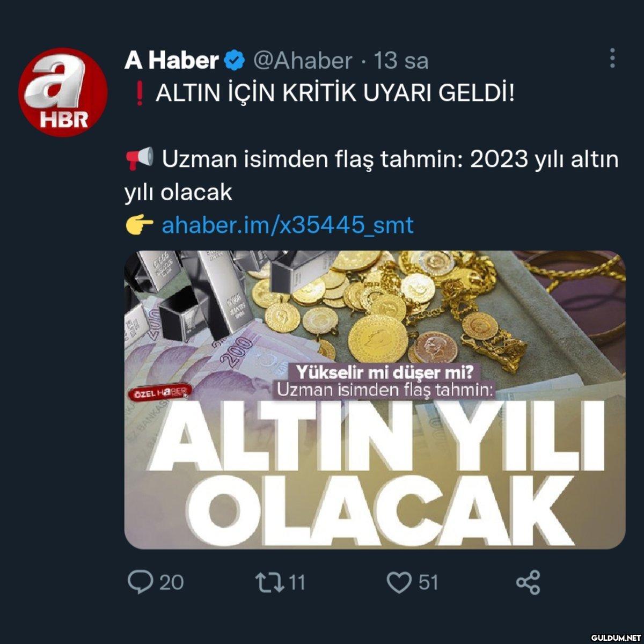Click the pointing hand emoji beside link
This screenshot has width=644, height=644.
click(x=138, y=225)
